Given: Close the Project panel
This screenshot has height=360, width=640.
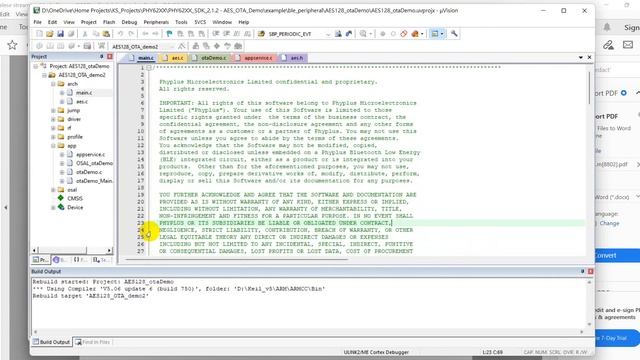Looking at the screenshot, I should tap(110, 56).
